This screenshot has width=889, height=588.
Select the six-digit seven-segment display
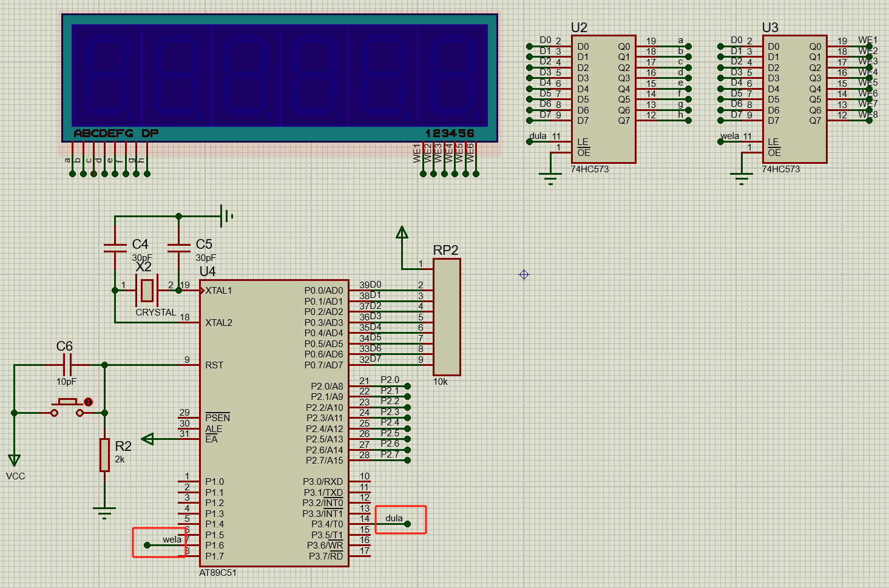pyautogui.click(x=280, y=78)
